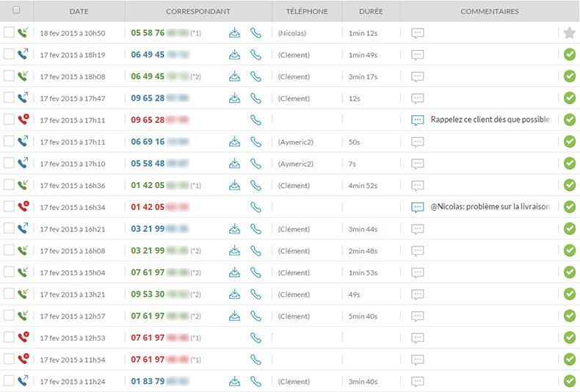
Task: Call back the number from the 13h21 call
Action: pos(255,294)
